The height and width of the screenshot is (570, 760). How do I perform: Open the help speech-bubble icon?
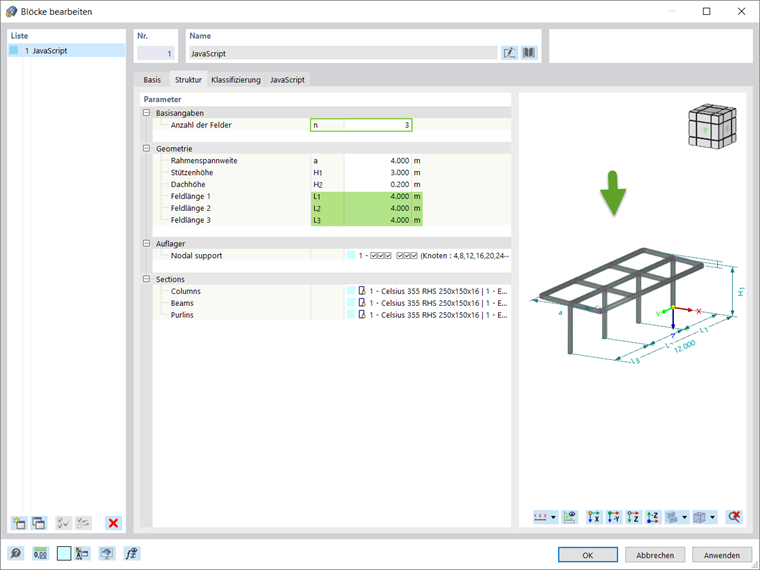coord(16,554)
